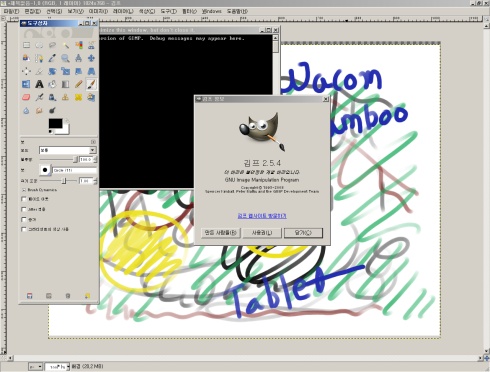
Task: Visit the GIMP website link
Action: [262, 216]
